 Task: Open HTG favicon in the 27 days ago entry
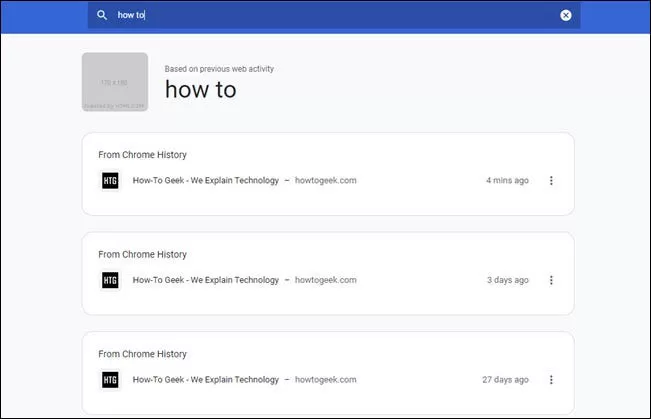(110, 380)
